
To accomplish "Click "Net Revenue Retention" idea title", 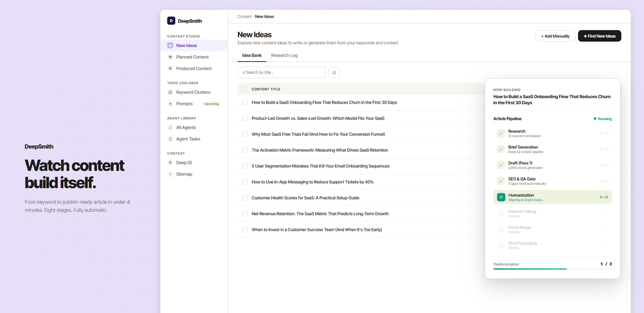I will pos(320,214).
